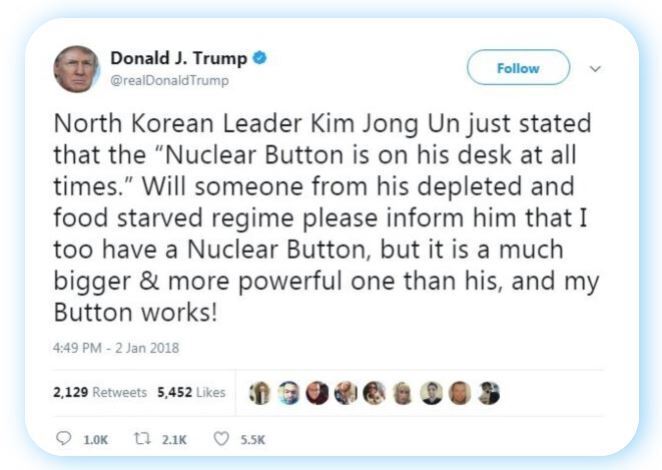Screen dimensions: 662x470
Task: Like the tweet with the heart icon
Action: pos(221,439)
